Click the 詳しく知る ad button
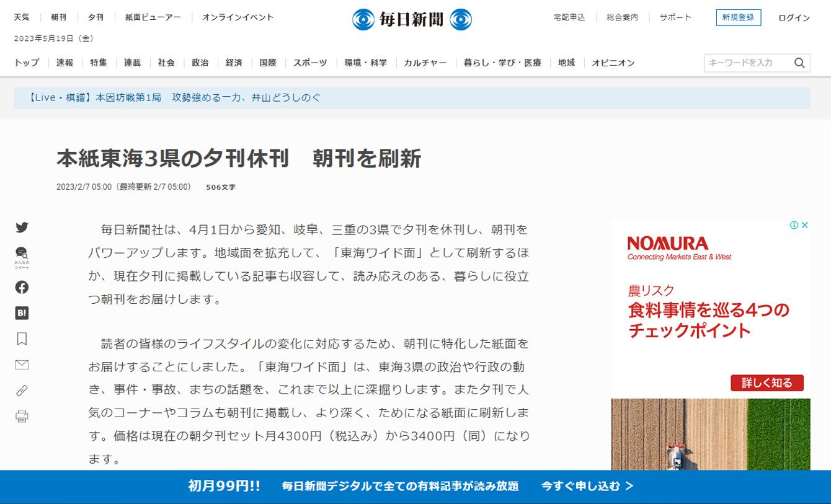831x504 pixels. click(767, 382)
